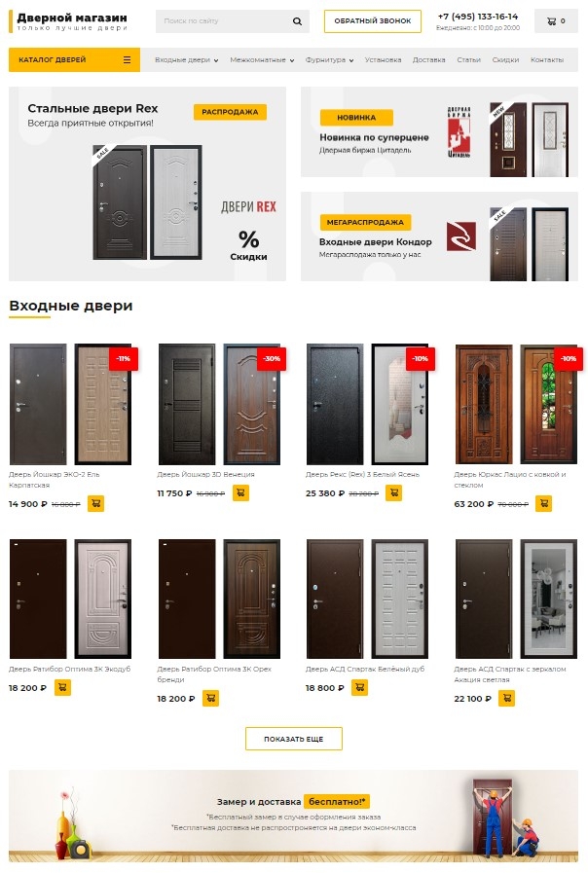Screen dimensions: 588x873
Task: Open the Доставка menu item
Action: pos(428,59)
